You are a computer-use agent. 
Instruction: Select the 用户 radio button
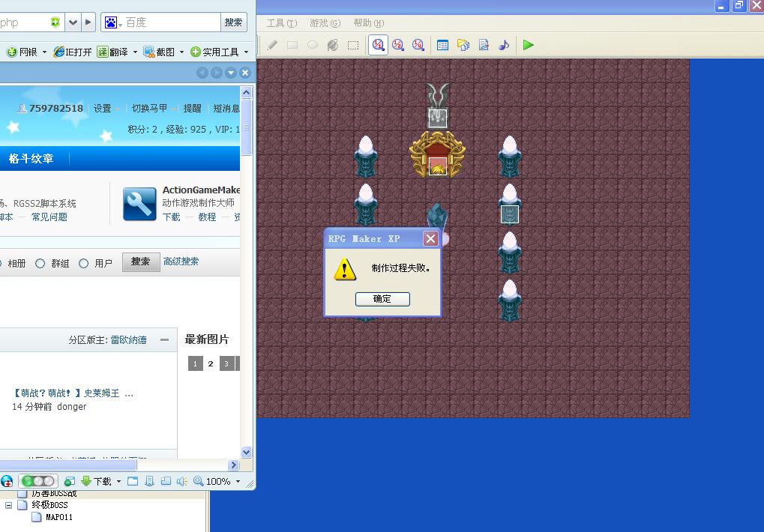(x=84, y=263)
